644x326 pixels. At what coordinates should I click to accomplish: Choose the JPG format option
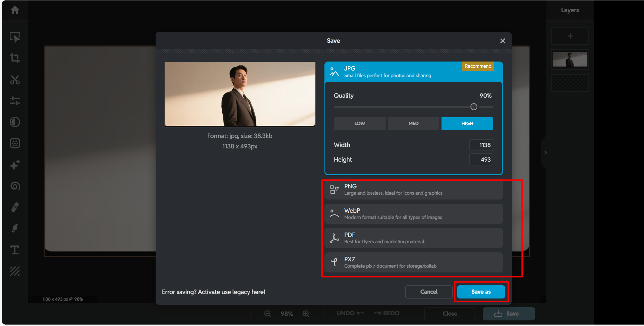[x=413, y=72]
